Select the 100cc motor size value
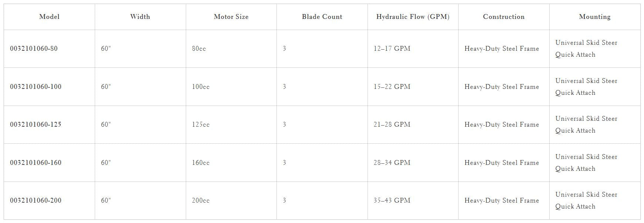 (x=201, y=87)
